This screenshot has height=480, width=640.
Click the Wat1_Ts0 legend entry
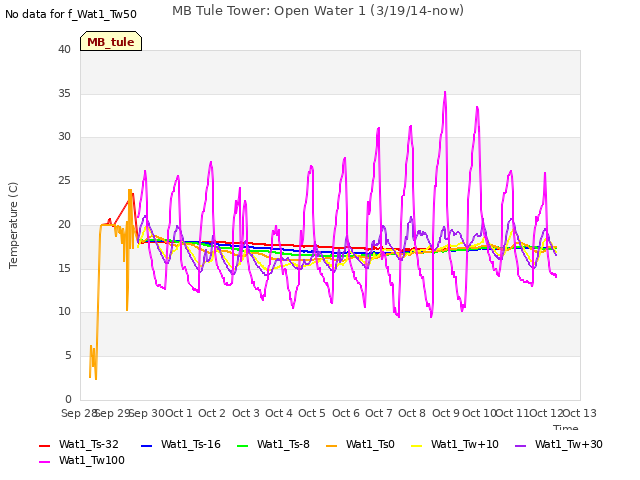pos(360,444)
